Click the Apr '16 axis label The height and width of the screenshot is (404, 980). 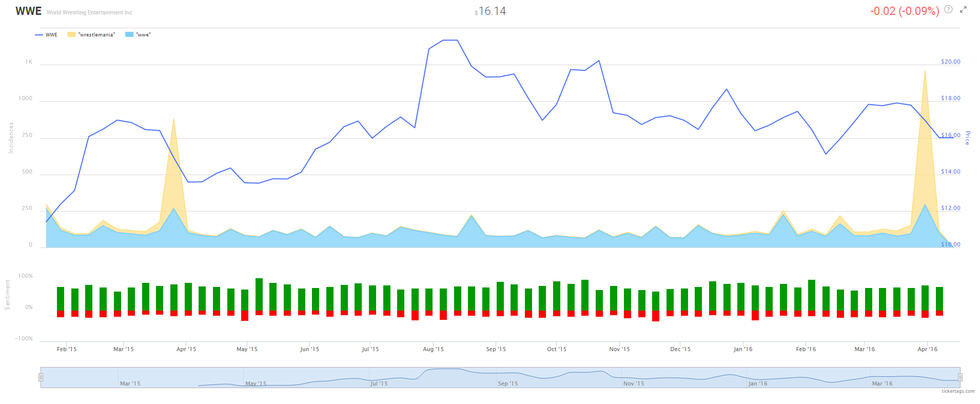point(927,349)
